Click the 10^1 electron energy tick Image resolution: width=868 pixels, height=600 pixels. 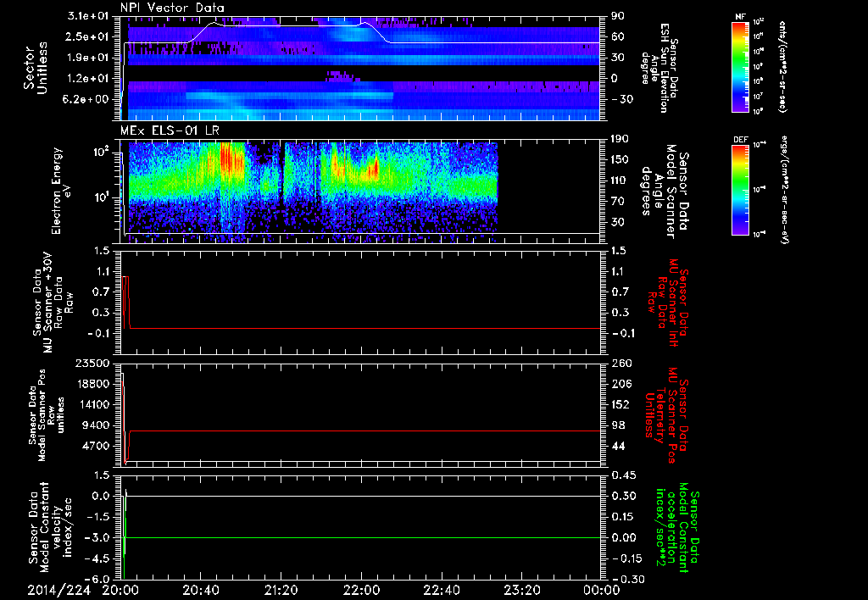tap(100, 197)
